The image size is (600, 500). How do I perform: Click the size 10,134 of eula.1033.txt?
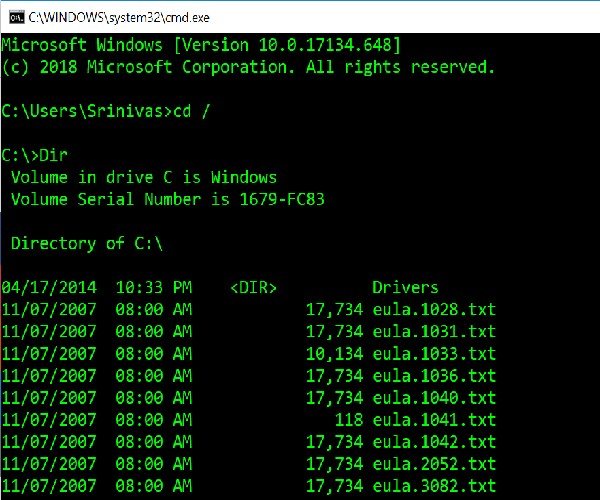[x=334, y=354]
